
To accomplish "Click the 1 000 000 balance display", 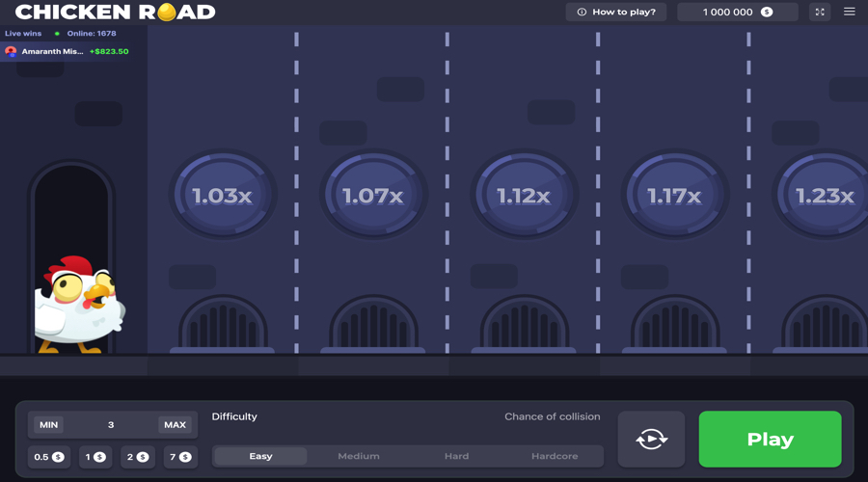I will coord(738,12).
